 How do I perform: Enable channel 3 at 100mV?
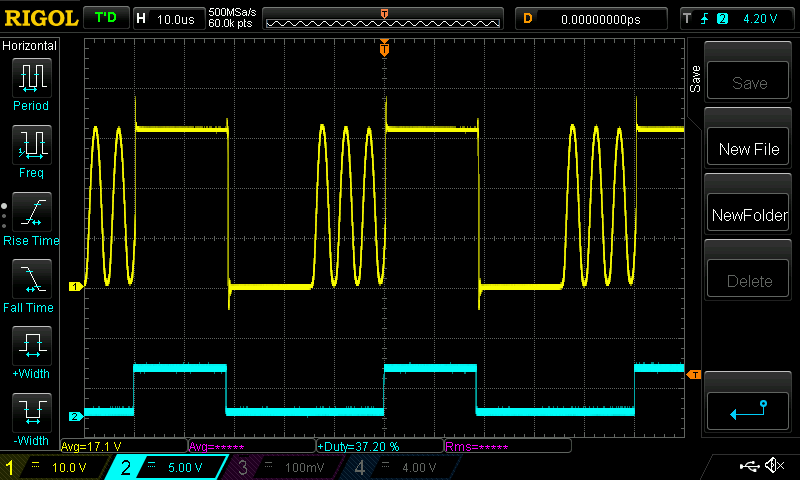point(284,467)
